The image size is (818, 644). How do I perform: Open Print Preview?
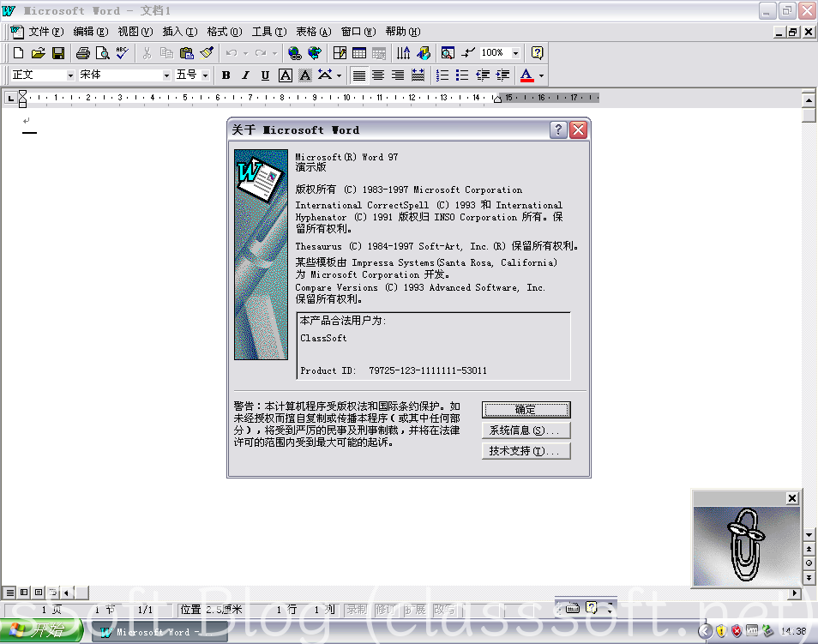(102, 52)
